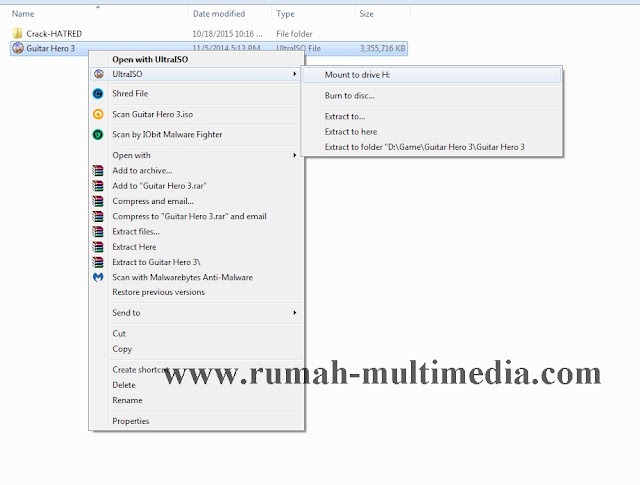Click the IObit Malware Fighter shield icon
This screenshot has height=485, width=640.
98,134
